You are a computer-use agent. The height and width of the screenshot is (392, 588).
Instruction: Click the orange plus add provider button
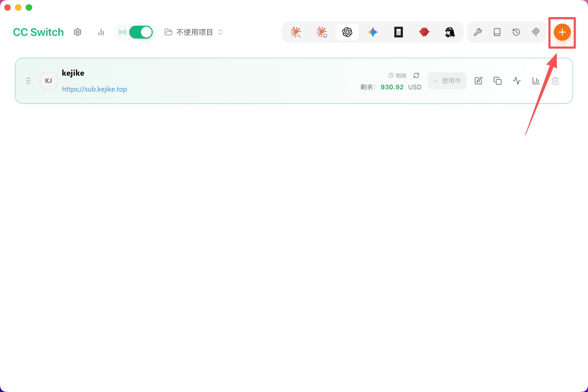[562, 32]
